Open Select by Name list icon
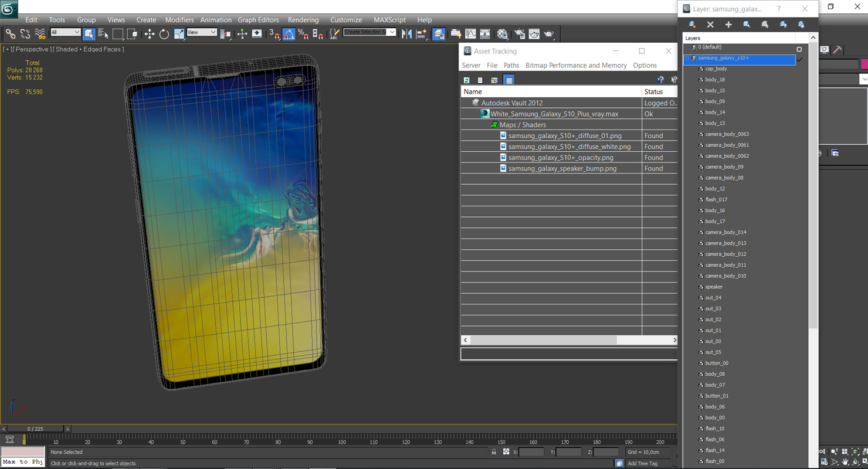Viewport: 868px width, 469px height. click(x=103, y=34)
